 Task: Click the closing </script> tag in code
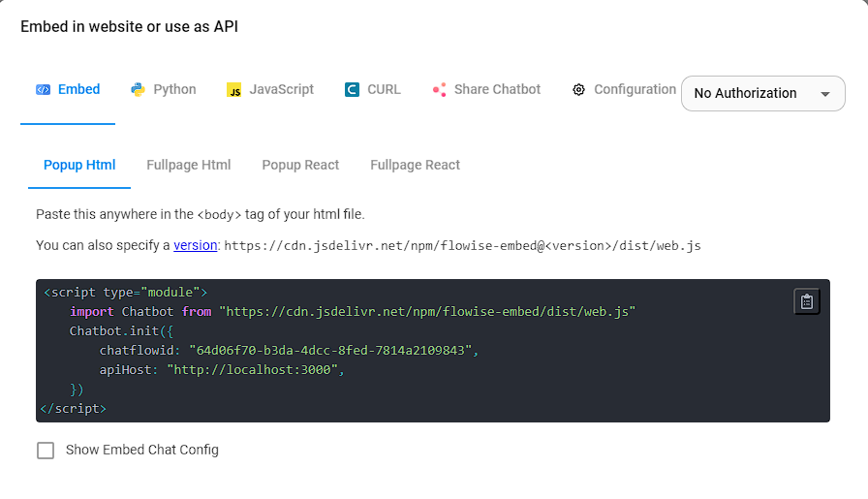click(73, 409)
